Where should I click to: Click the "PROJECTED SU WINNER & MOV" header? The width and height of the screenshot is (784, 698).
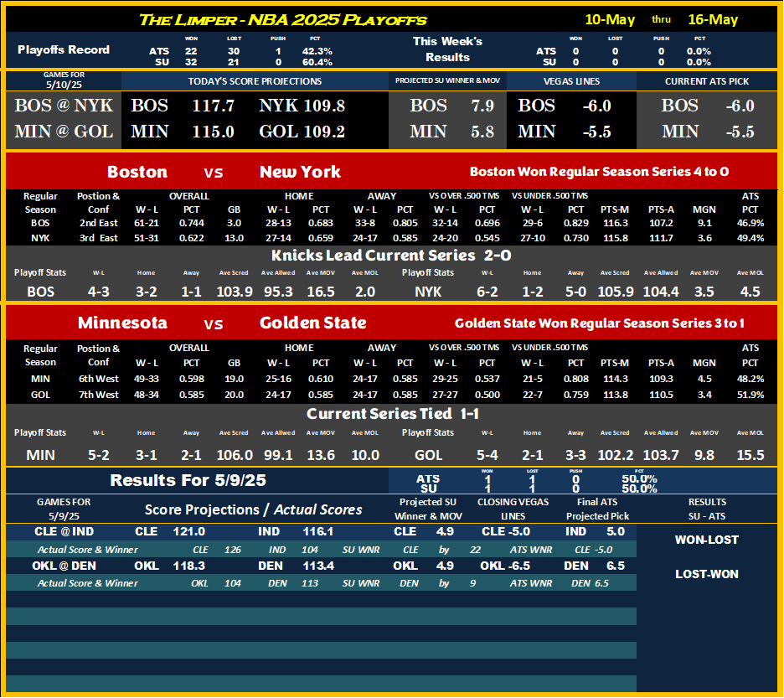point(447,80)
